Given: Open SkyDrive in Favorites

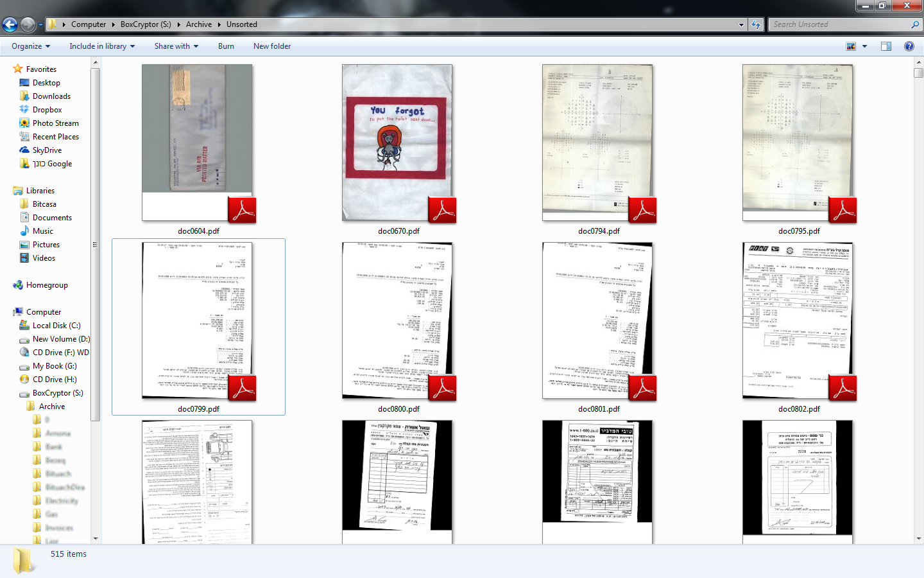Looking at the screenshot, I should [47, 150].
